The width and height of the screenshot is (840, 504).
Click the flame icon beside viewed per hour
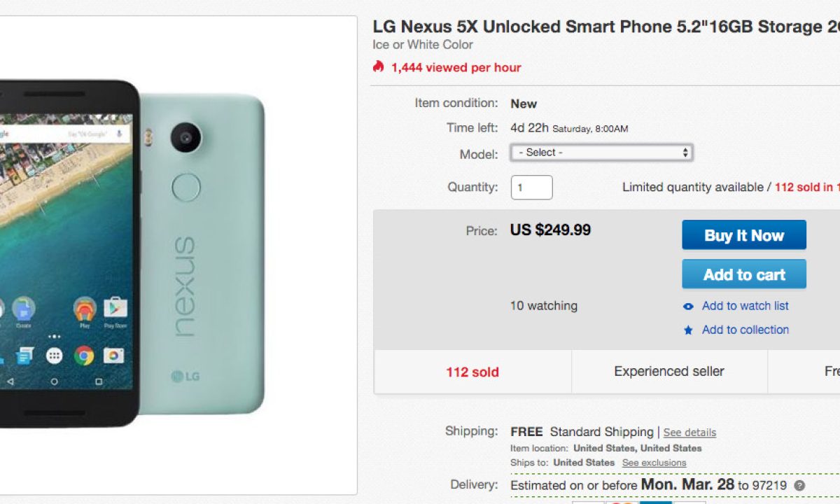coord(379,67)
